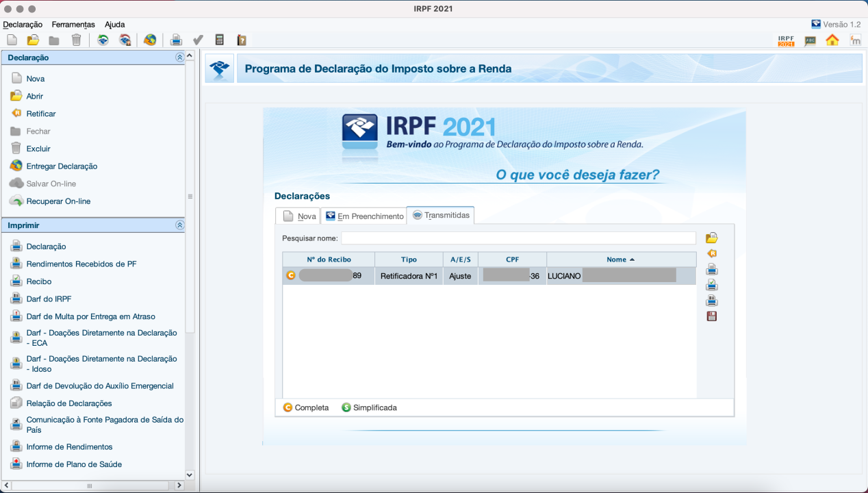Open the help book toolbar icon

(x=241, y=40)
